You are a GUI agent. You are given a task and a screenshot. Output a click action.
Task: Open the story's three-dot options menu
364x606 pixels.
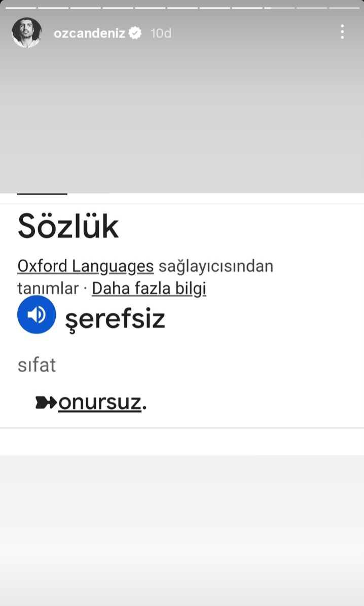[342, 32]
